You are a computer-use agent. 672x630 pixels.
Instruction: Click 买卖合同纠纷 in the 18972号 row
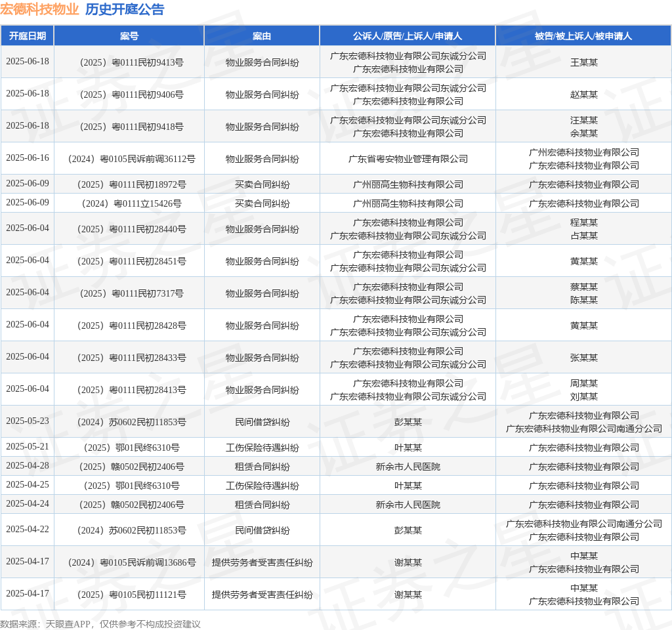click(x=262, y=184)
